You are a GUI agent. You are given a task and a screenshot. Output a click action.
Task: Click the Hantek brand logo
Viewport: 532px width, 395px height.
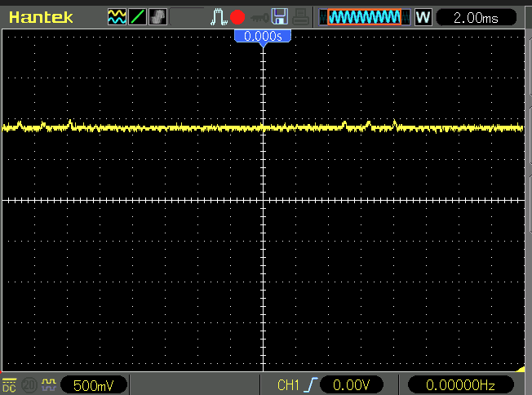41,16
